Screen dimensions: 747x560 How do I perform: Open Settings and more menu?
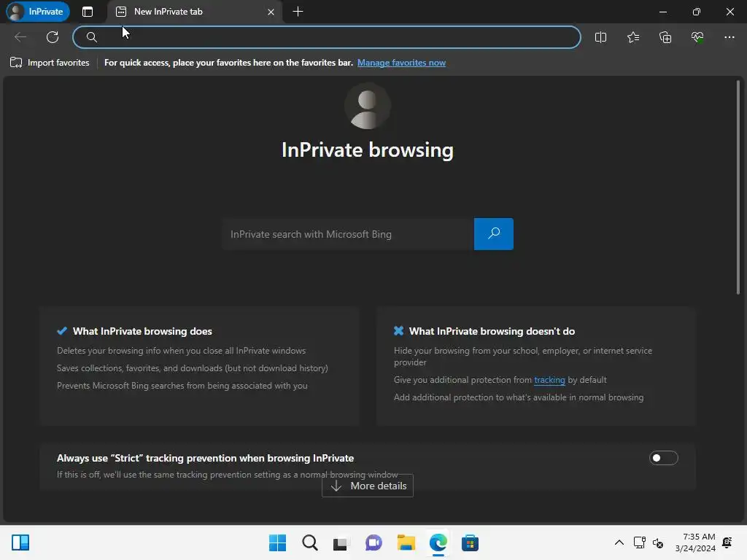pos(729,37)
